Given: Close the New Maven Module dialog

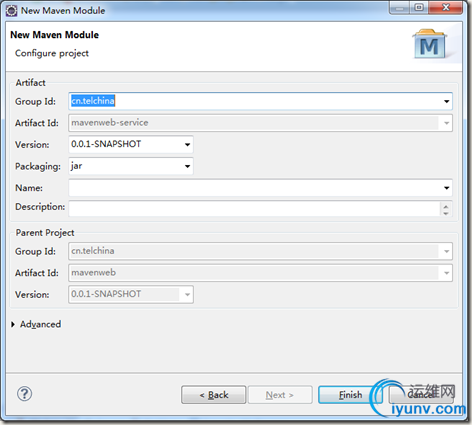Looking at the screenshot, I should pos(446,8).
